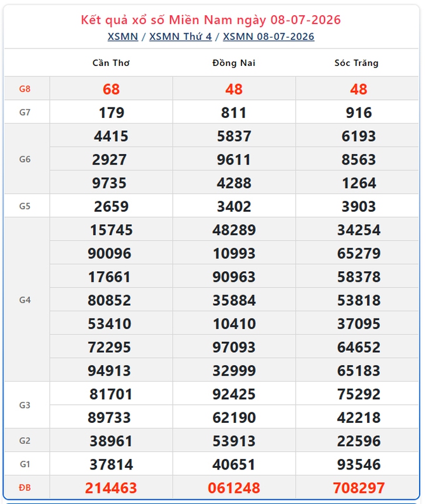Click Cần Thơ G8 result 68

coord(111,89)
